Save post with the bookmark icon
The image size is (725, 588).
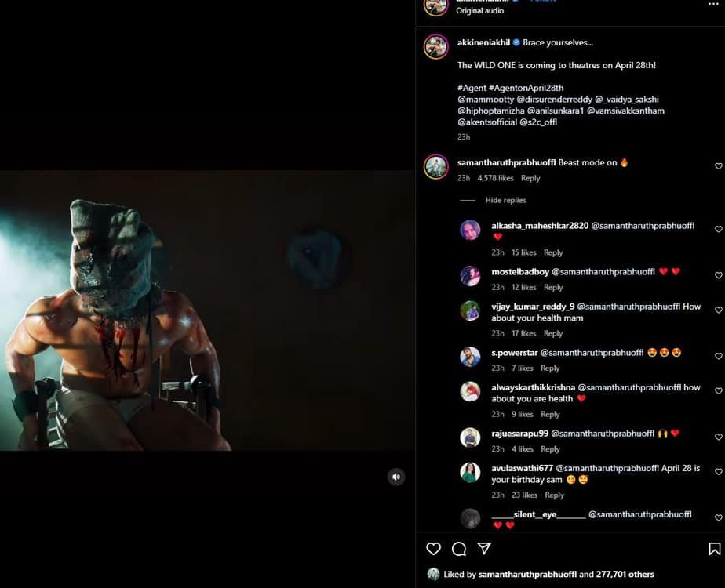[714, 549]
